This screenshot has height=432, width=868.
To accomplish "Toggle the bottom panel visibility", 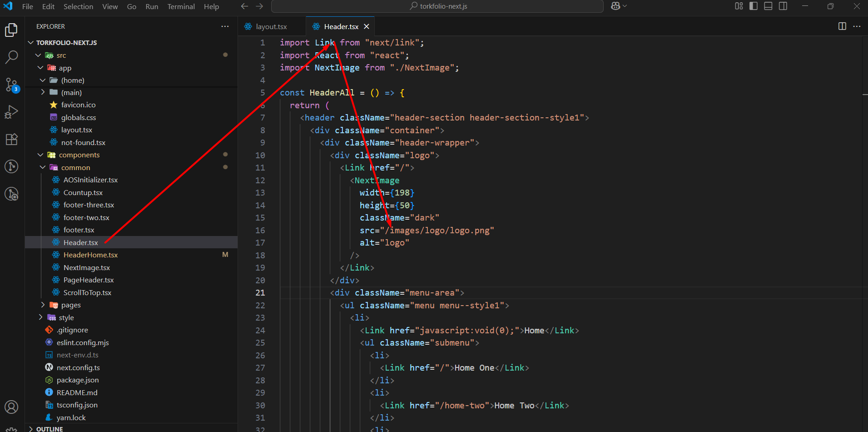I will point(768,6).
